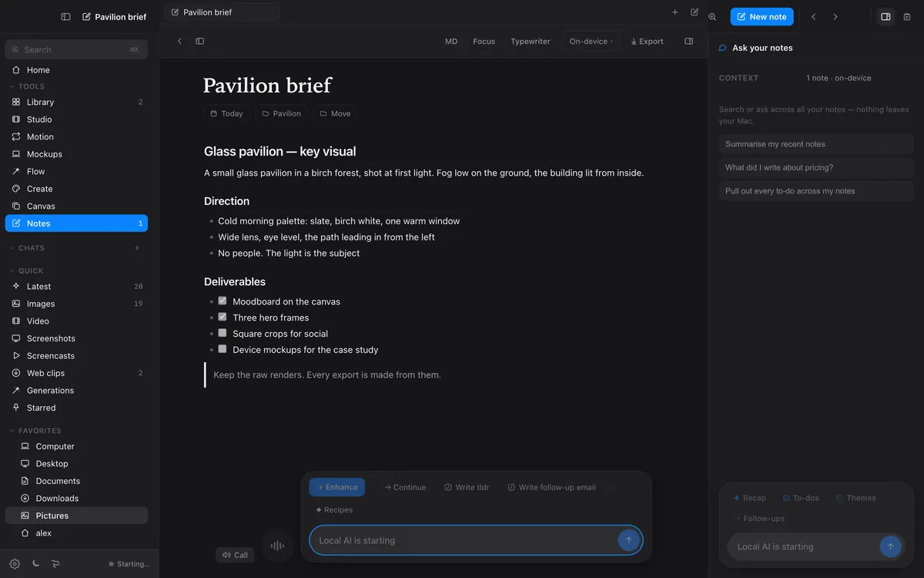
Task: Open the Motion tool in the sidebar
Action: (76, 136)
